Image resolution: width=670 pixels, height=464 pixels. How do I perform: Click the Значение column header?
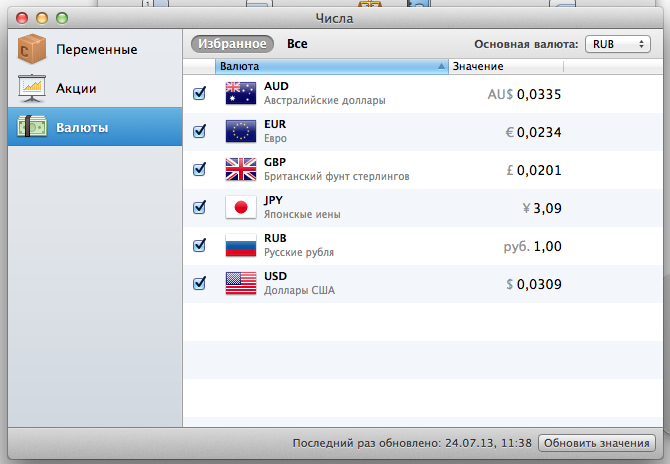(506, 66)
